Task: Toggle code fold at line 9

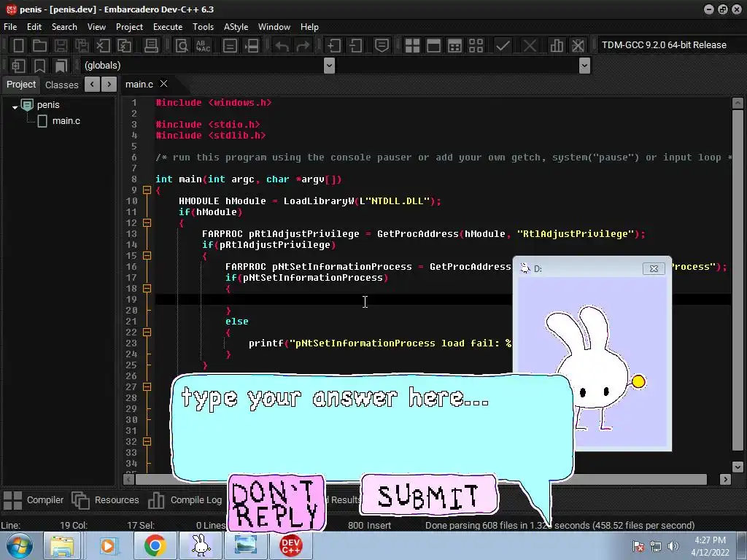Action: pos(147,190)
